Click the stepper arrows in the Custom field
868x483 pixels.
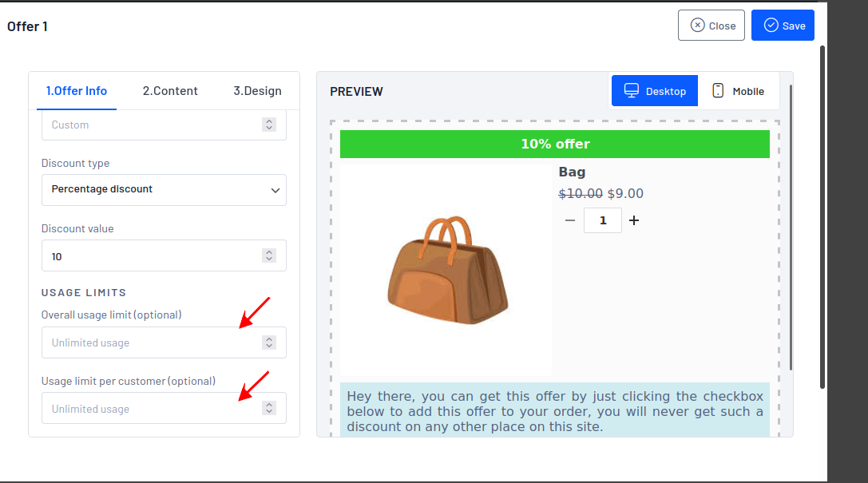click(x=269, y=125)
